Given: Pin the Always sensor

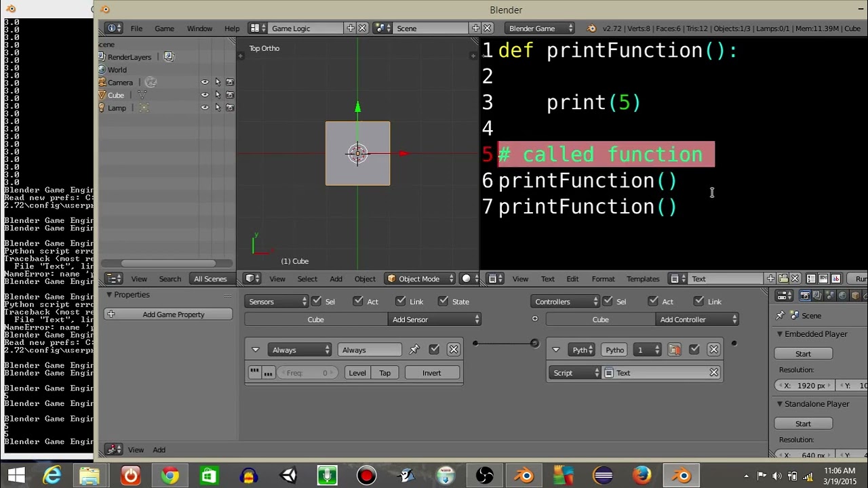Looking at the screenshot, I should [x=414, y=350].
